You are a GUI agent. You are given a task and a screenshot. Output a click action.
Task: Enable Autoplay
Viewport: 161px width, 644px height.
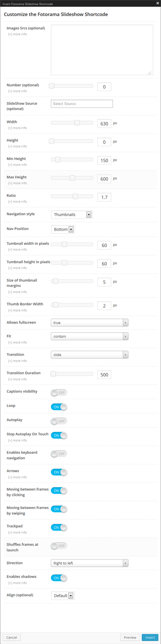(x=59, y=421)
